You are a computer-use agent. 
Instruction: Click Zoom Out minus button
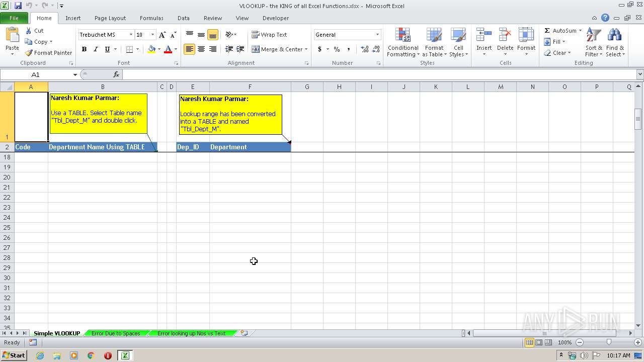(580, 342)
